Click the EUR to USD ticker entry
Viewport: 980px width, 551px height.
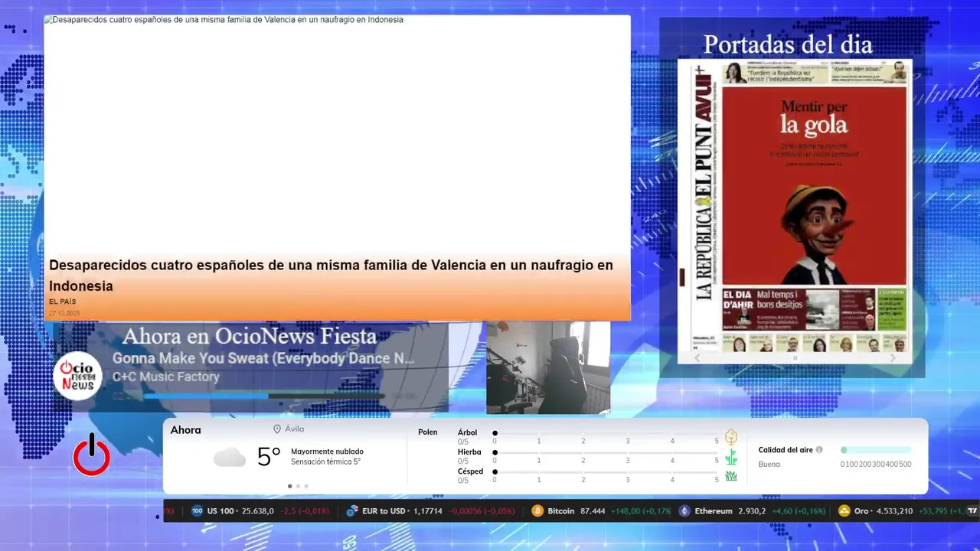(430, 510)
